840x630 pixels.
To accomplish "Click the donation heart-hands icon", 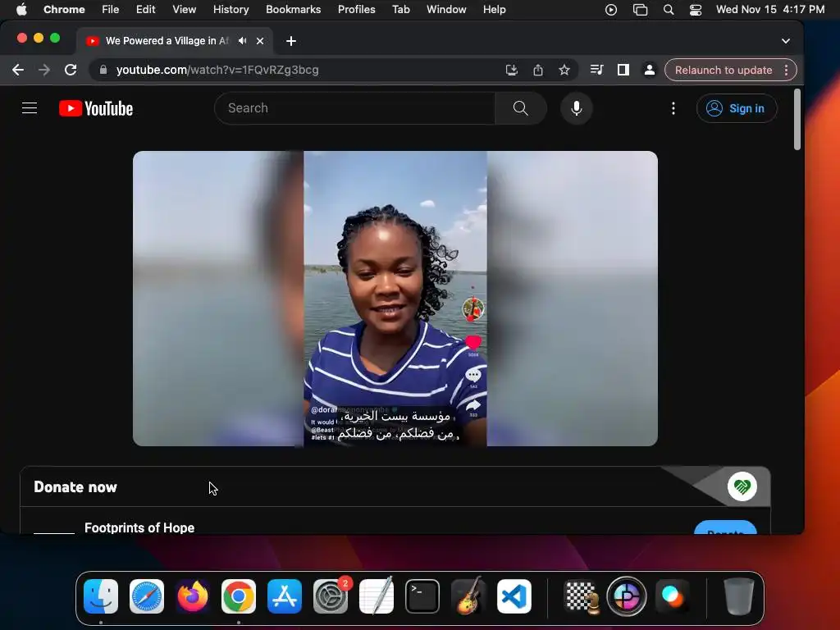I will pos(742,486).
